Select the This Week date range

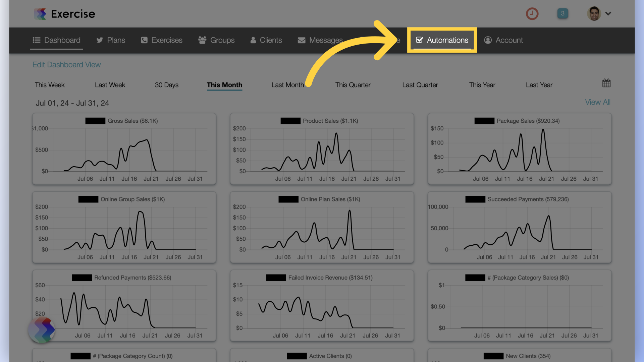[50, 85]
